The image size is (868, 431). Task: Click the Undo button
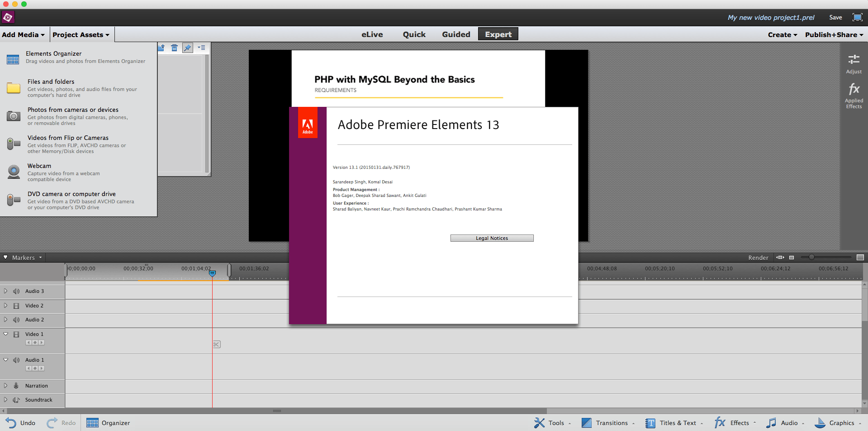tap(20, 423)
